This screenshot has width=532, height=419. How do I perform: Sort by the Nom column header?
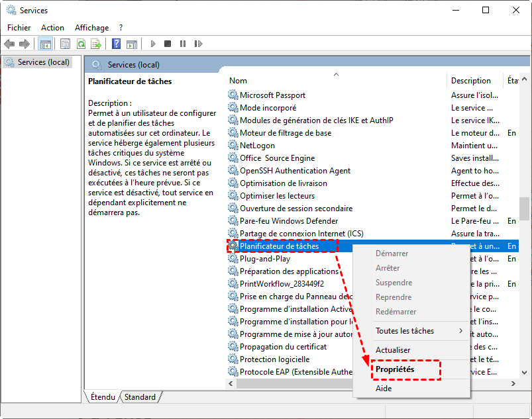[x=238, y=81]
